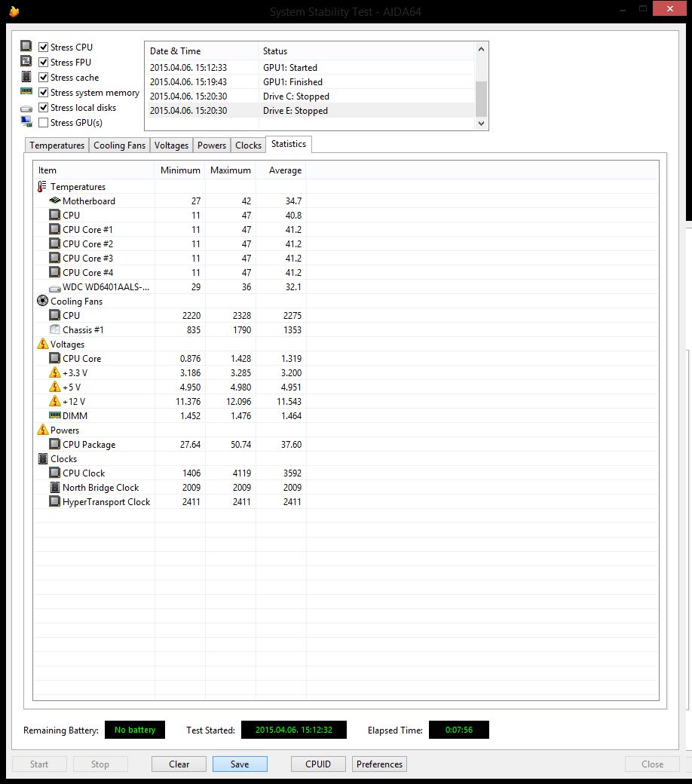Screen dimensions: 692x784
Task: Toggle the Stress local disks checkbox
Action: [44, 107]
